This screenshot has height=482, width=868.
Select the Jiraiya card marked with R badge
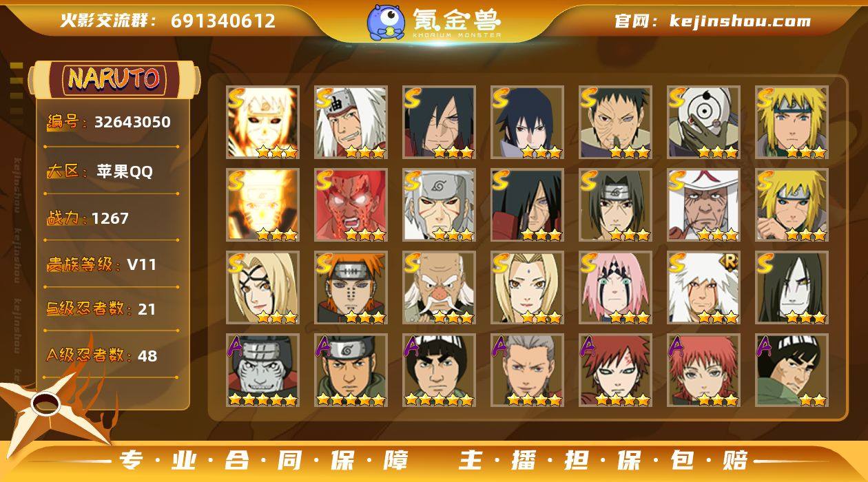[703, 288]
